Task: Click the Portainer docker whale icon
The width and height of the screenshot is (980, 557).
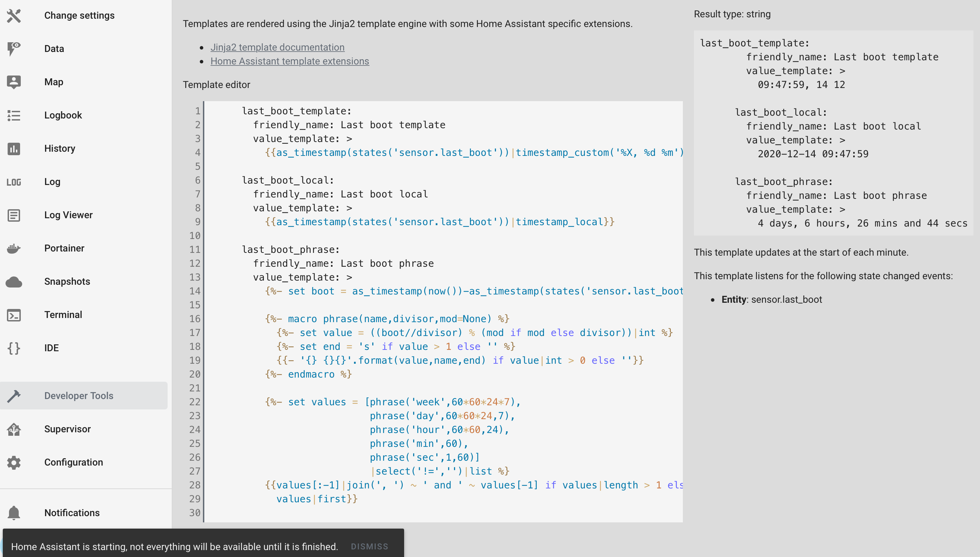Action: [x=14, y=248]
